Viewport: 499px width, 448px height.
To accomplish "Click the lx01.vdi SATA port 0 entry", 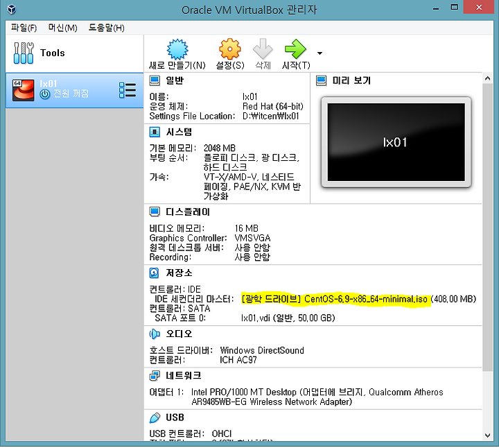I will (x=288, y=318).
